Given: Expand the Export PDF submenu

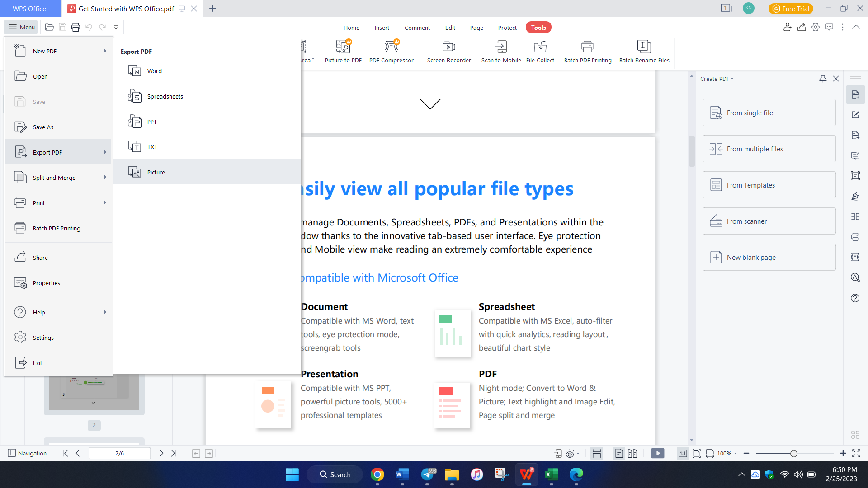Looking at the screenshot, I should coord(58,152).
